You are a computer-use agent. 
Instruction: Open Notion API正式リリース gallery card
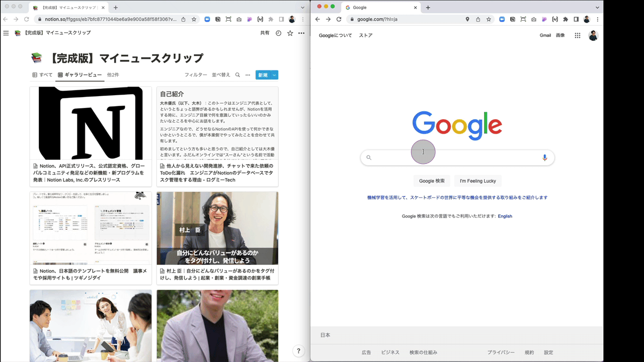[91, 136]
